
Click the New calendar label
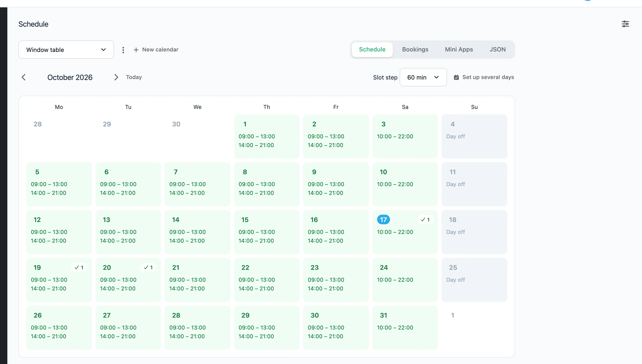tap(160, 49)
